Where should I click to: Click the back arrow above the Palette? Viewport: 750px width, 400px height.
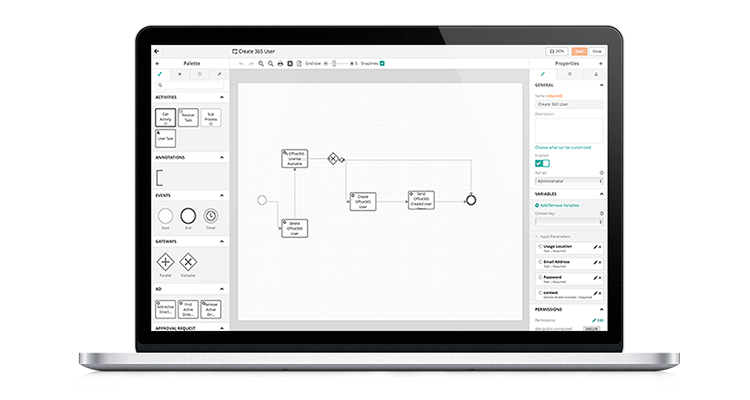click(157, 50)
